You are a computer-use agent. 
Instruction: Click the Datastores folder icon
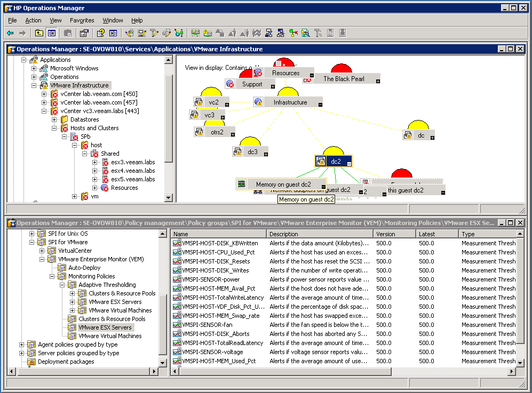65,119
